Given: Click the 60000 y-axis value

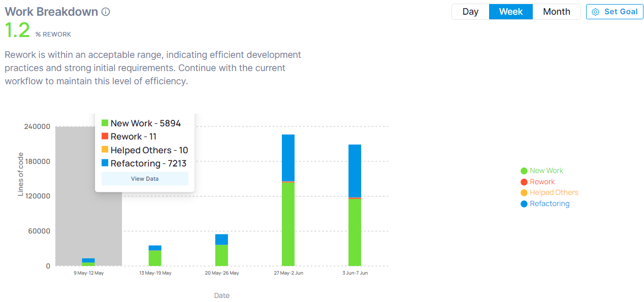Looking at the screenshot, I should [x=39, y=231].
